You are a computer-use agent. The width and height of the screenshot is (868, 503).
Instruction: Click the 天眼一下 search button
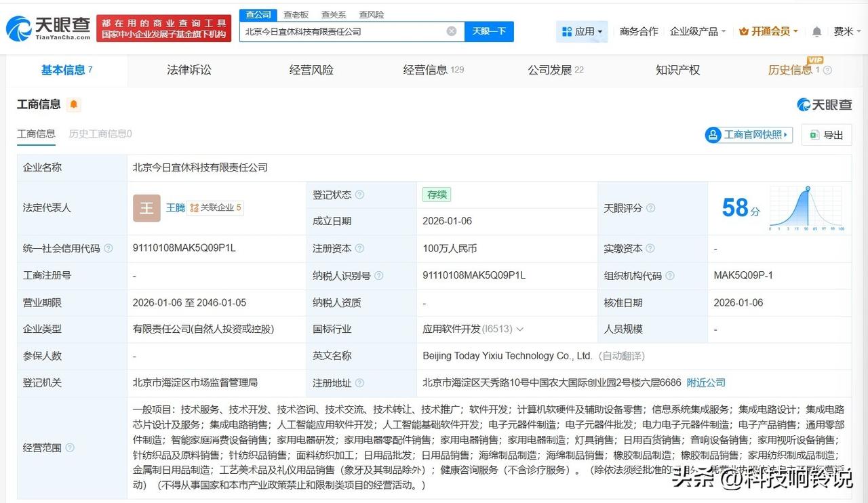click(x=489, y=31)
